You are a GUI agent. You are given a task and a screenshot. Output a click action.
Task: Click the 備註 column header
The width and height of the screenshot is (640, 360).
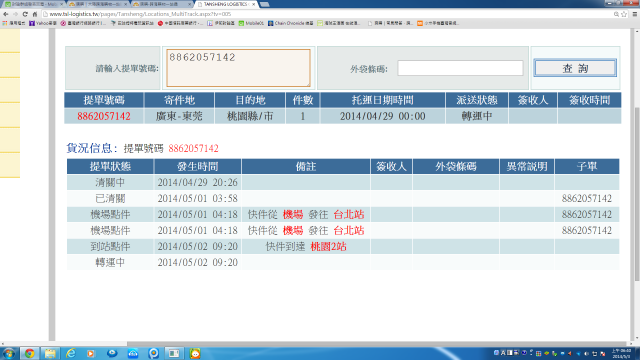tap(306, 167)
